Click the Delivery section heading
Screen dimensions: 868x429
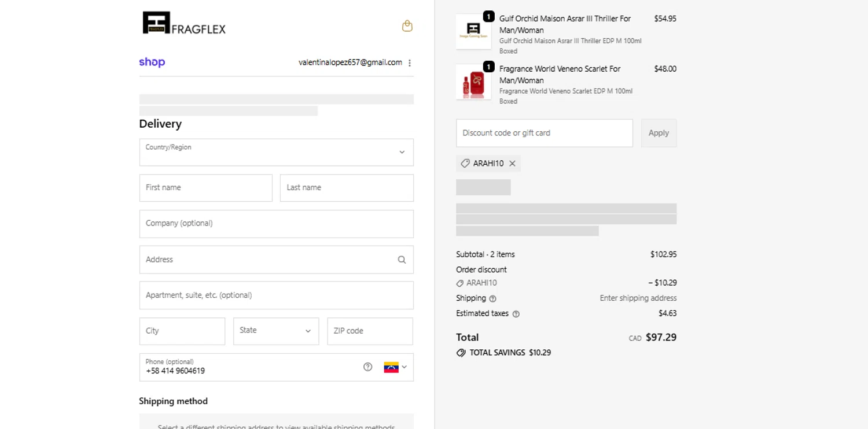[160, 124]
